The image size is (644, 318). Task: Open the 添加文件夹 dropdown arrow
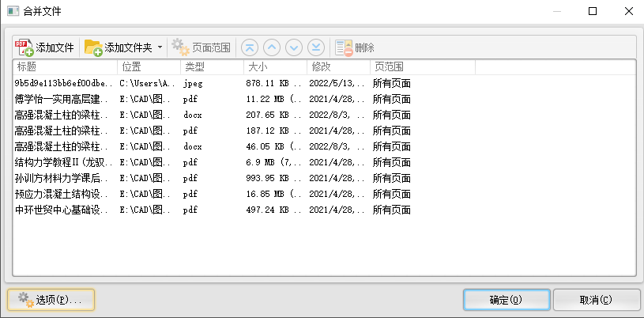(160, 47)
